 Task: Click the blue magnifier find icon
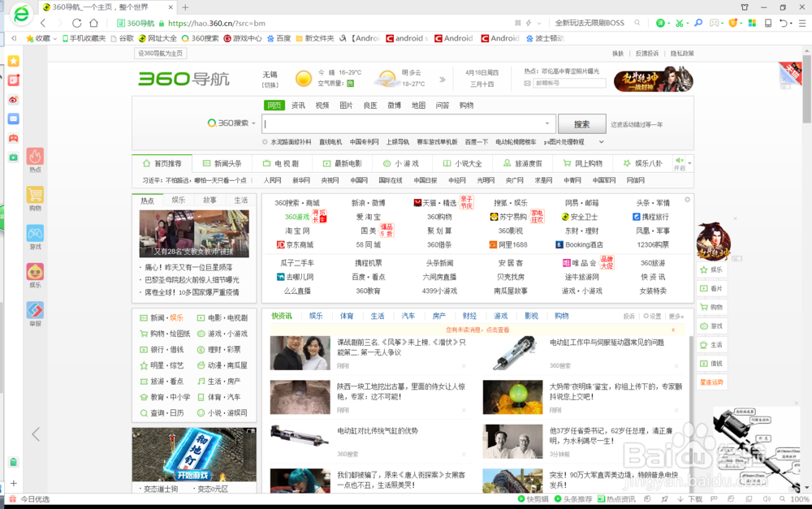pyautogui.click(x=698, y=24)
